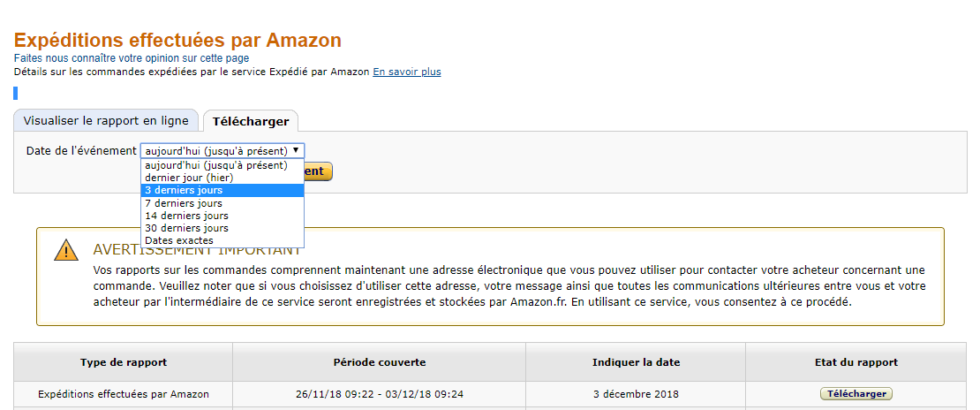Screen dimensions: 980x410
Task: Click the small blue bar under the description
Action: coord(16,94)
